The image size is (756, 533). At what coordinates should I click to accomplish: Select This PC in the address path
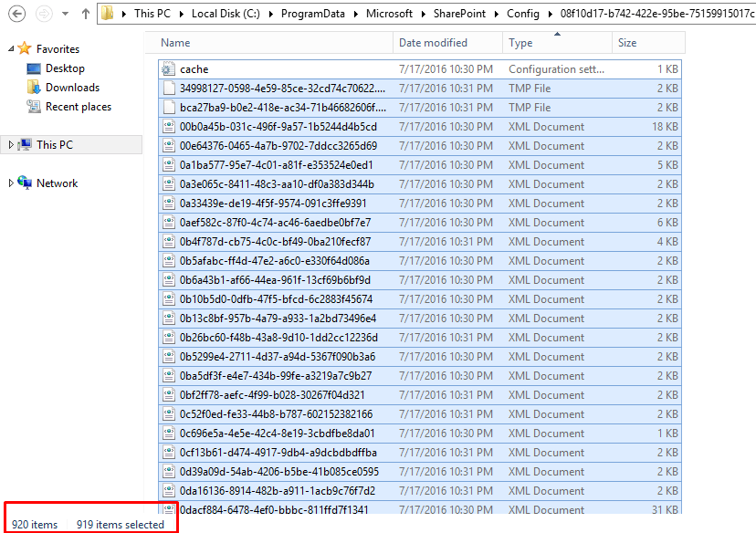coord(152,14)
